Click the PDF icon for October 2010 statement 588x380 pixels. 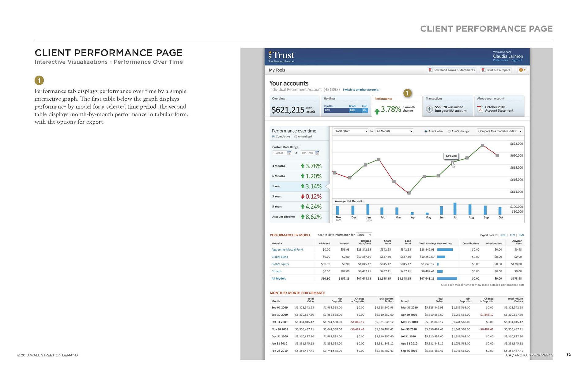[480, 109]
